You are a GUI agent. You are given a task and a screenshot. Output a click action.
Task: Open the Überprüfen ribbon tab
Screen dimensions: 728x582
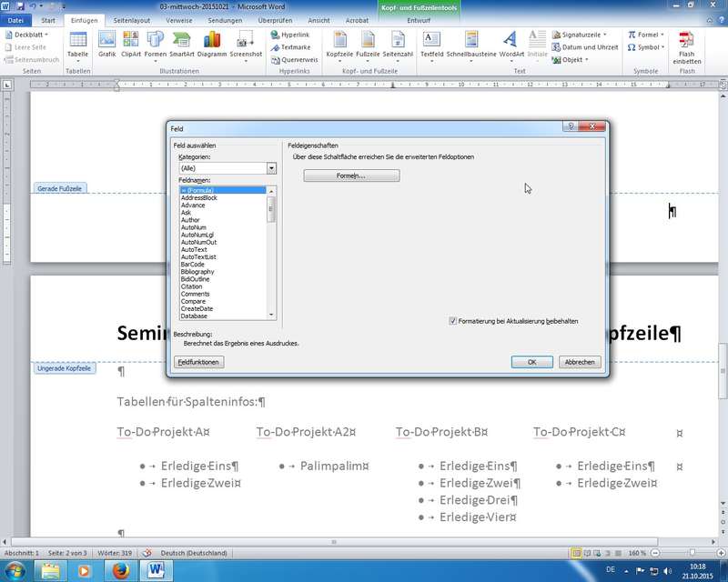(x=275, y=19)
